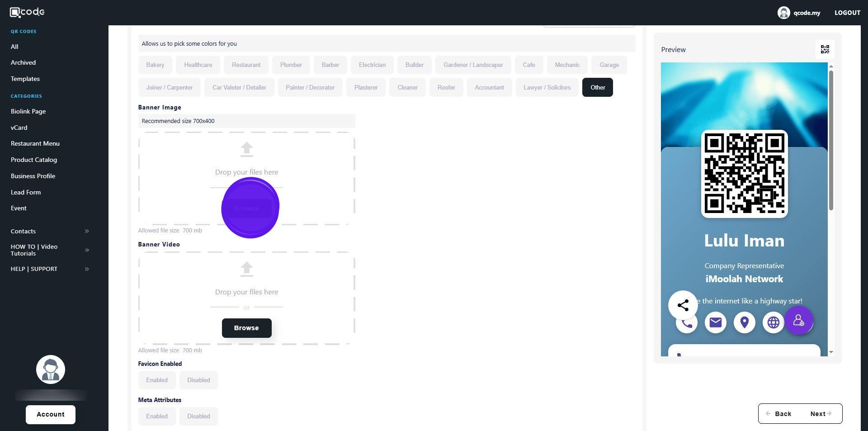Set Favicon Enabled to Enabled
Viewport: 868px width, 431px height.
pyautogui.click(x=157, y=380)
